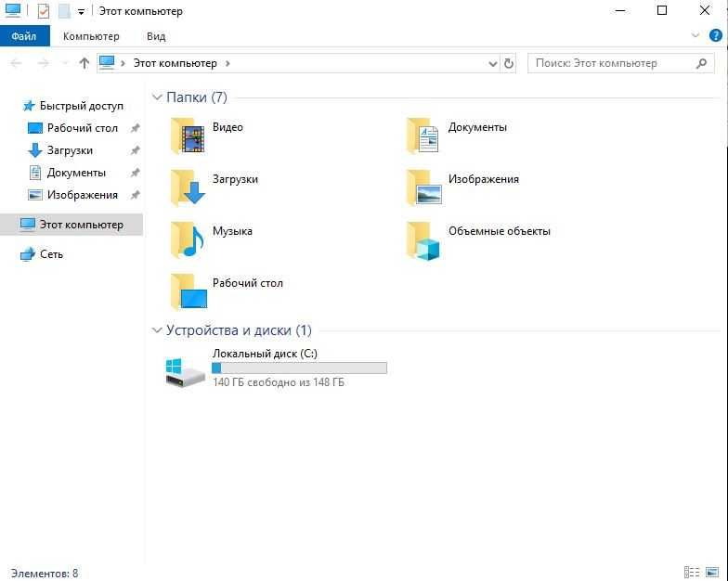Maximize the Этот компьютер window
Viewport: 728px width, 581px height.
662,10
